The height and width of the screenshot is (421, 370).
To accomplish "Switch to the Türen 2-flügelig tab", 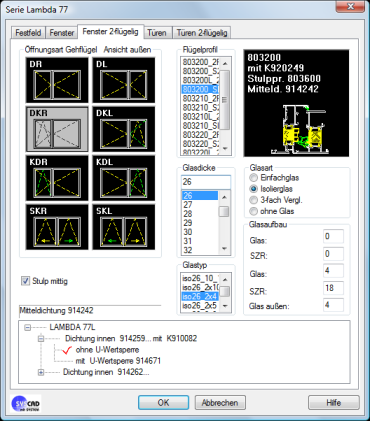I will coord(202,33).
